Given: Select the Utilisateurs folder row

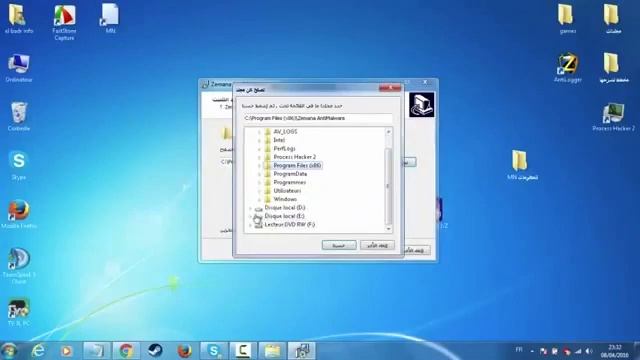Looking at the screenshot, I should pos(287,191).
